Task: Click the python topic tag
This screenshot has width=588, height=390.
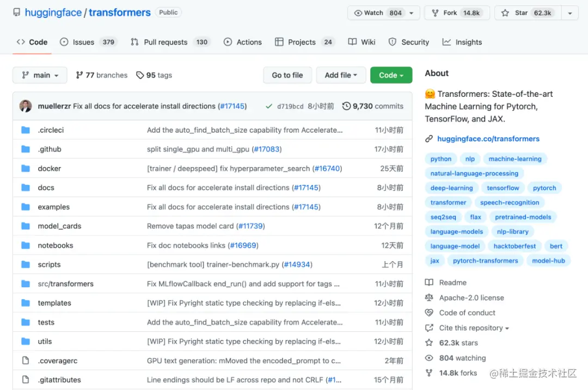Action: click(x=440, y=159)
